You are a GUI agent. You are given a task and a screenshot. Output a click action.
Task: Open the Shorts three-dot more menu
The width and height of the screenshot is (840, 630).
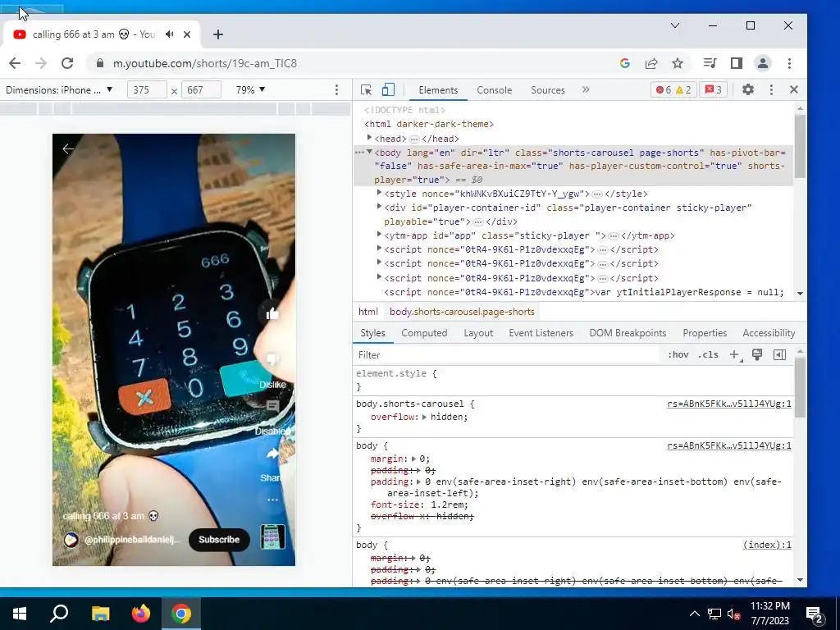click(x=272, y=500)
